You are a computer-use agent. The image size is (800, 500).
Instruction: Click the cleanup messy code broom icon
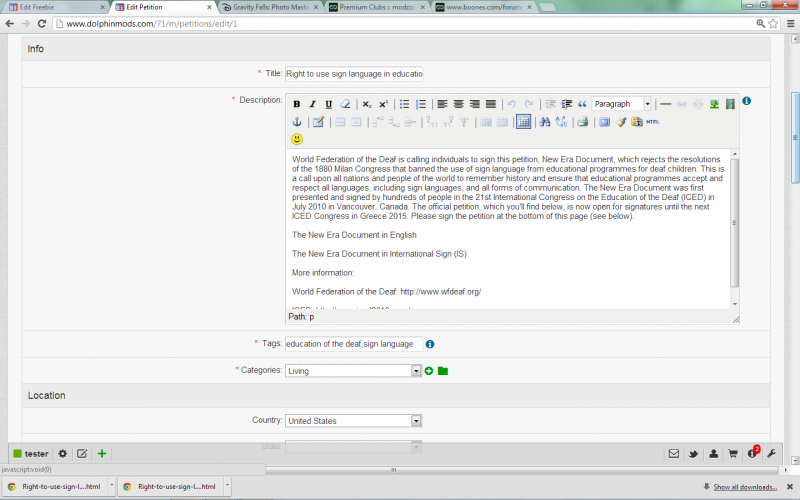coord(621,122)
